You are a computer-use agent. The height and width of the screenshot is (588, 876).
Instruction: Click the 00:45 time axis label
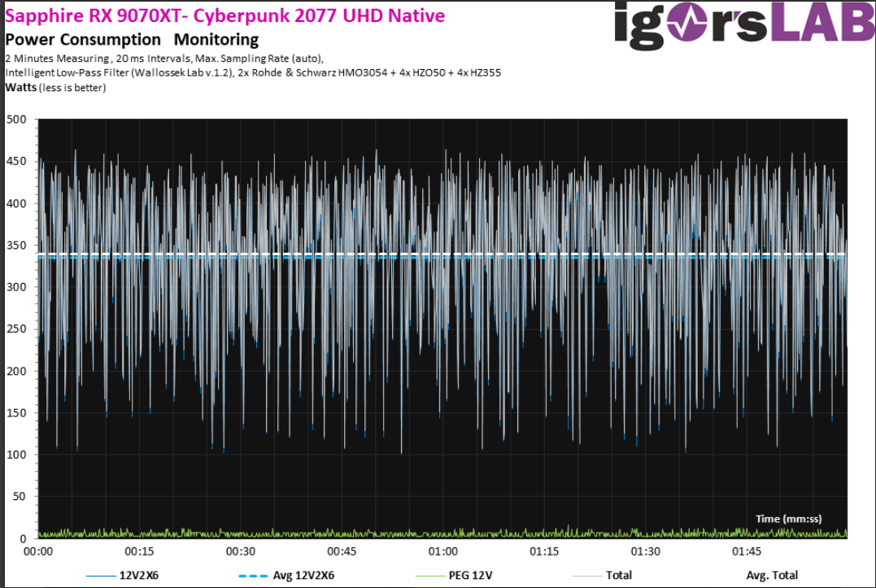point(342,551)
